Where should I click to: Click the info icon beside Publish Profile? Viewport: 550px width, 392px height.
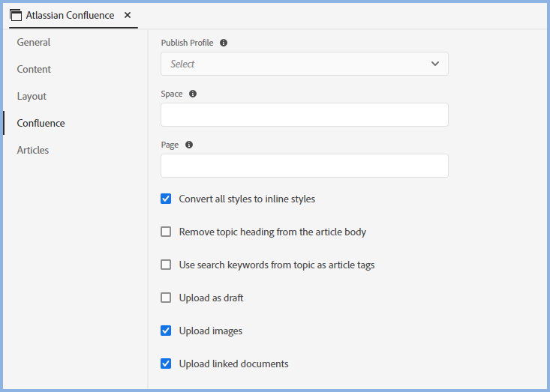(x=224, y=43)
